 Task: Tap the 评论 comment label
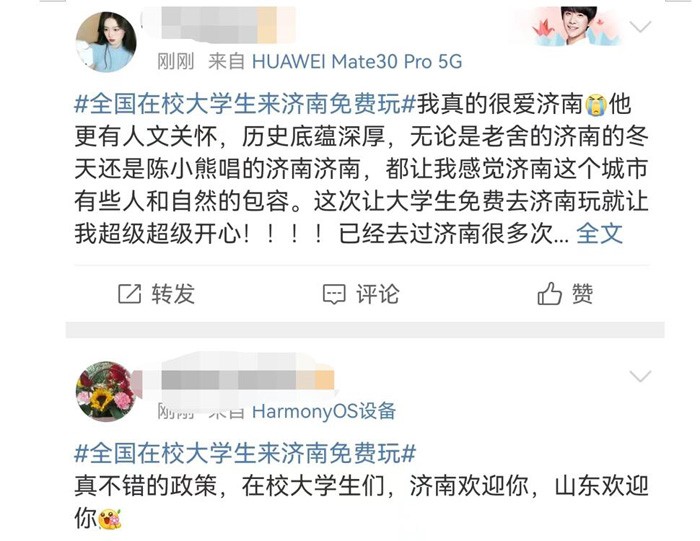(378, 294)
